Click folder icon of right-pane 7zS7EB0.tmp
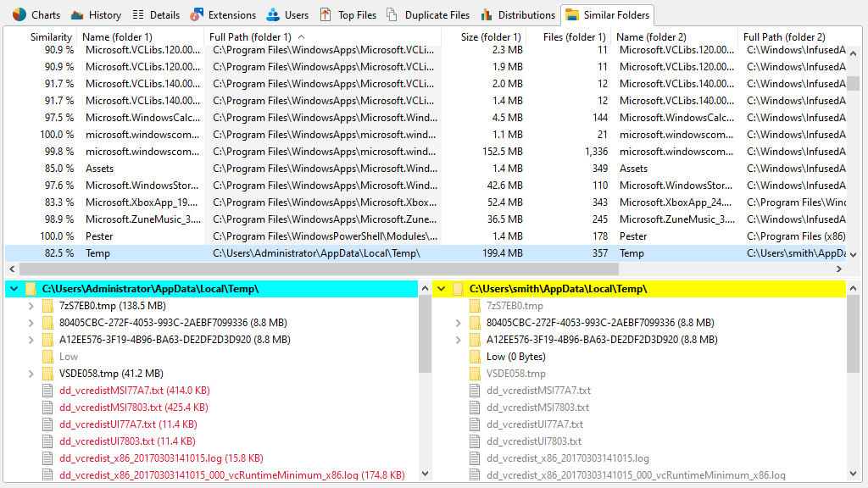The width and height of the screenshot is (868, 488). [x=475, y=306]
